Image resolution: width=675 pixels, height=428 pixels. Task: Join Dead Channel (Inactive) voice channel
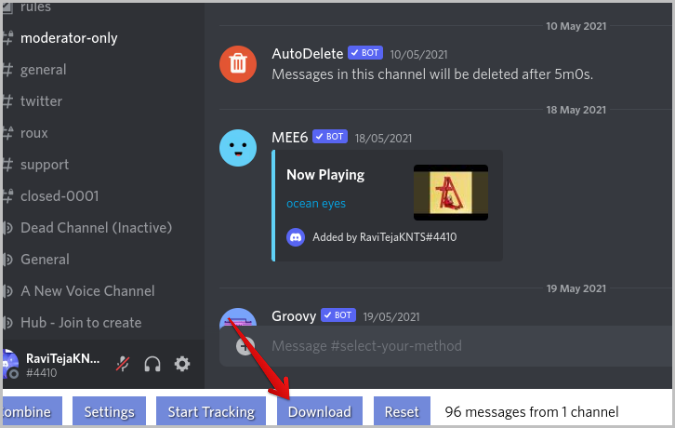click(x=96, y=228)
